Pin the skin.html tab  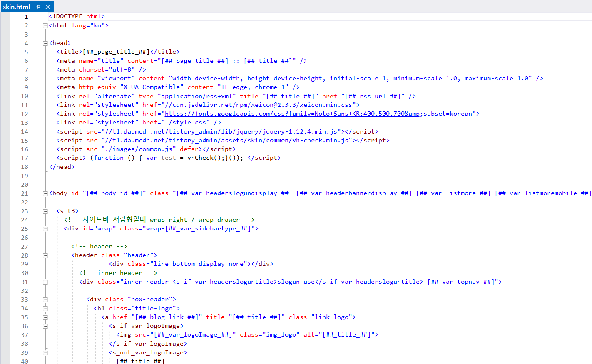click(38, 7)
